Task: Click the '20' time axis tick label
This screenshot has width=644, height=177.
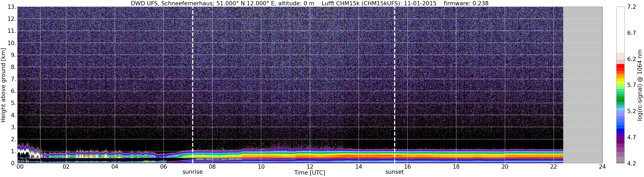Action: coord(505,167)
